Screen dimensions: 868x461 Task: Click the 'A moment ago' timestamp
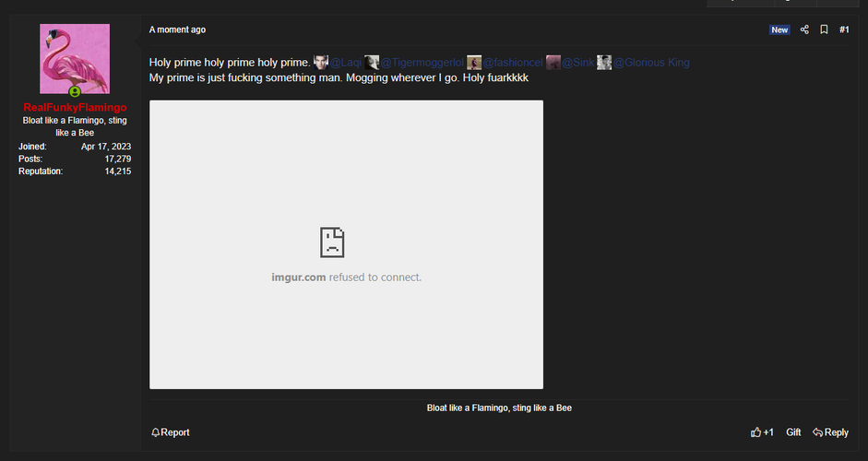point(177,30)
